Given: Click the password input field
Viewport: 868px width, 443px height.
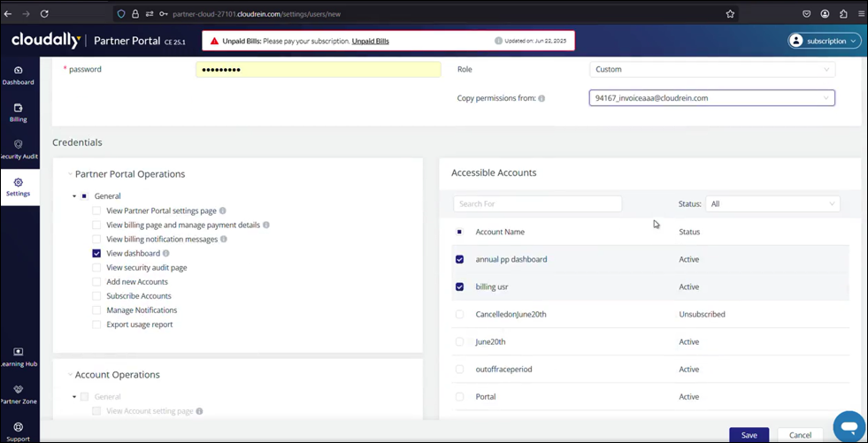Looking at the screenshot, I should [x=319, y=70].
